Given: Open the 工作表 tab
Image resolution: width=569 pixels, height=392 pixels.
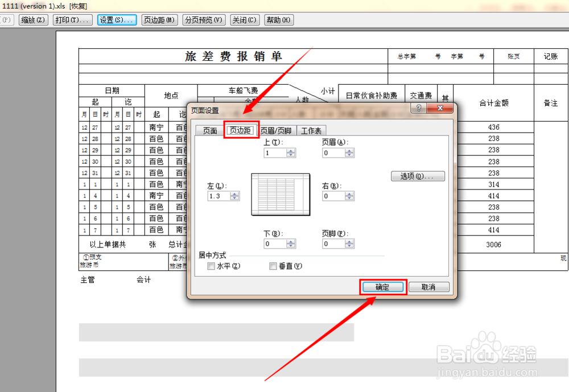Looking at the screenshot, I should coord(311,131).
